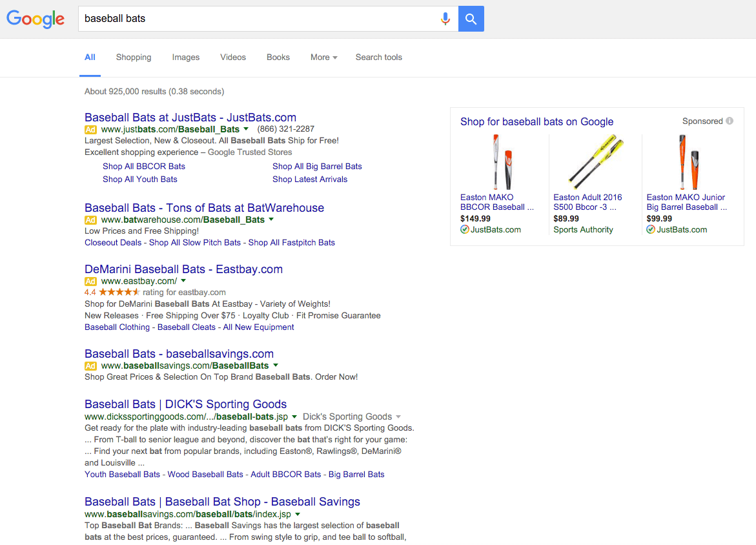Screen dimensions: 756x545
Task: Open Shop All Fastpitch Bats link
Action: pyautogui.click(x=292, y=243)
